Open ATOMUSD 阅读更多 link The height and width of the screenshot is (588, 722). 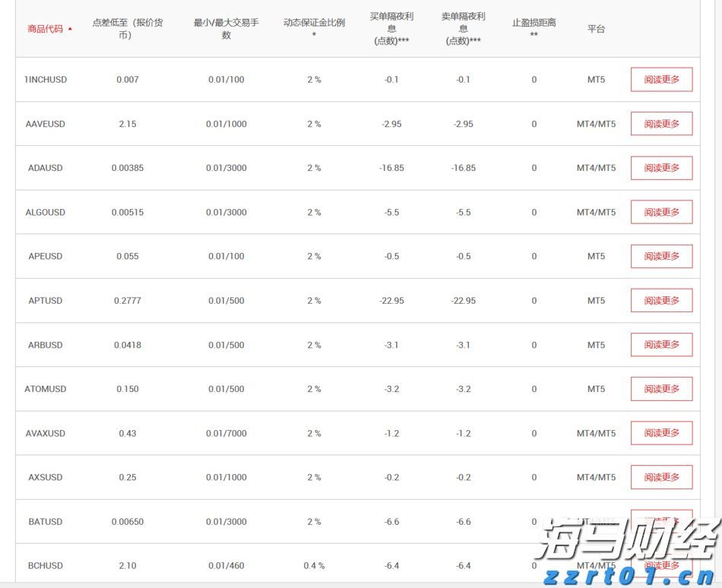point(661,388)
